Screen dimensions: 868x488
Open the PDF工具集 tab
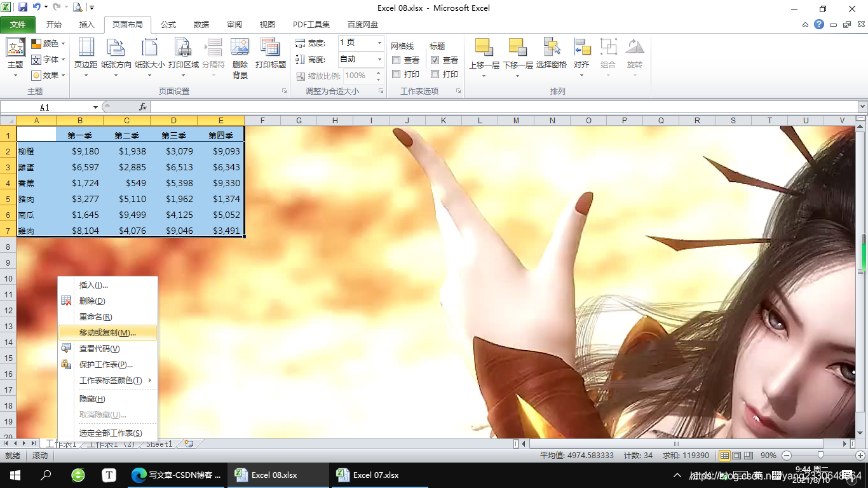pyautogui.click(x=311, y=25)
